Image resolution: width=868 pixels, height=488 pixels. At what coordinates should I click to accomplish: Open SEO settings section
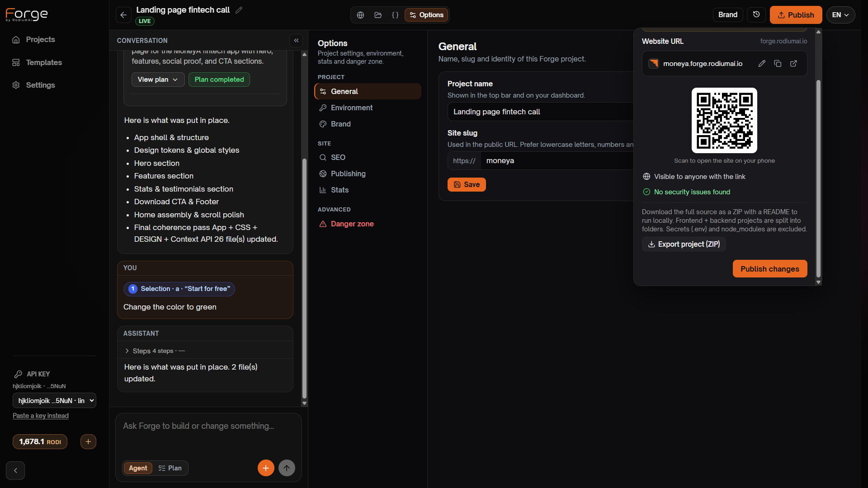[368, 157]
